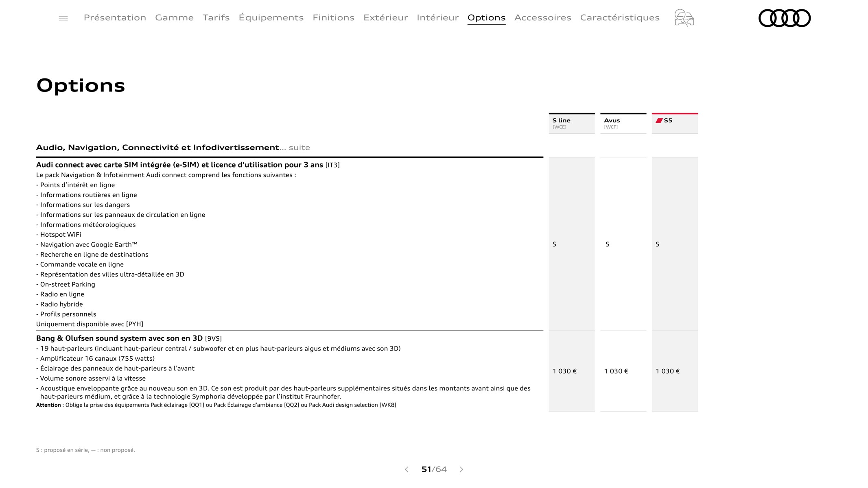
Task: Click the page counter 51/64
Action: pyautogui.click(x=434, y=469)
